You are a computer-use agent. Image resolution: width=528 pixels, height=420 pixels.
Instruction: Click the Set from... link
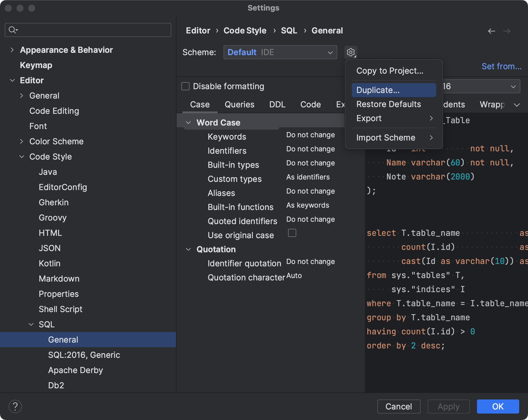point(501,66)
